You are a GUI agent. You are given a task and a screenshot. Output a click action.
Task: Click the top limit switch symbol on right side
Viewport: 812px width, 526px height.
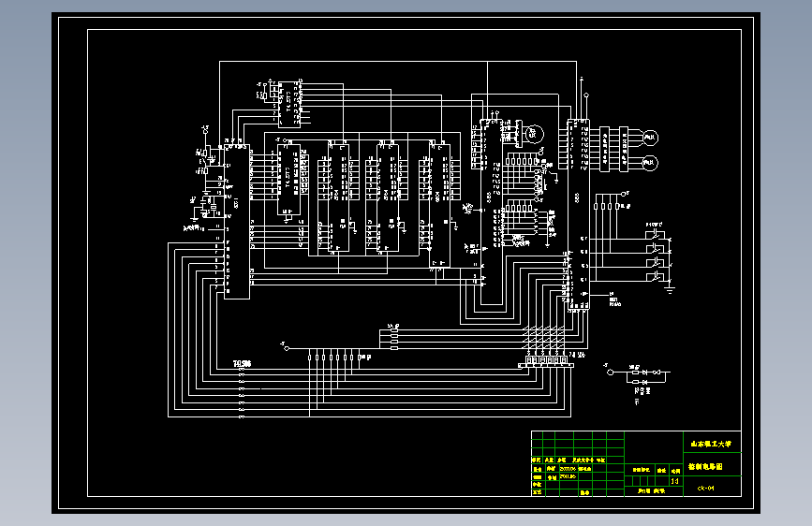click(656, 235)
